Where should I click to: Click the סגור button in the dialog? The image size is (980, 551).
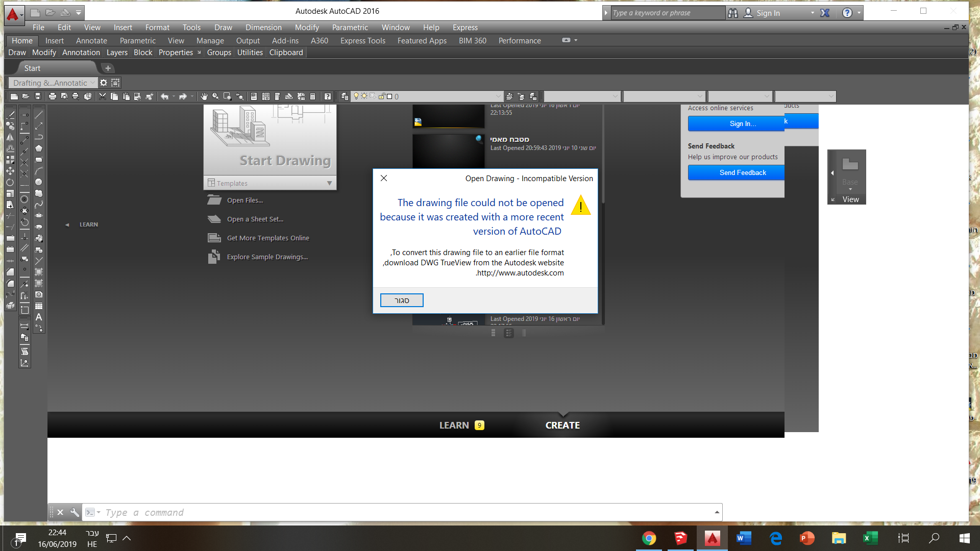[x=402, y=300]
